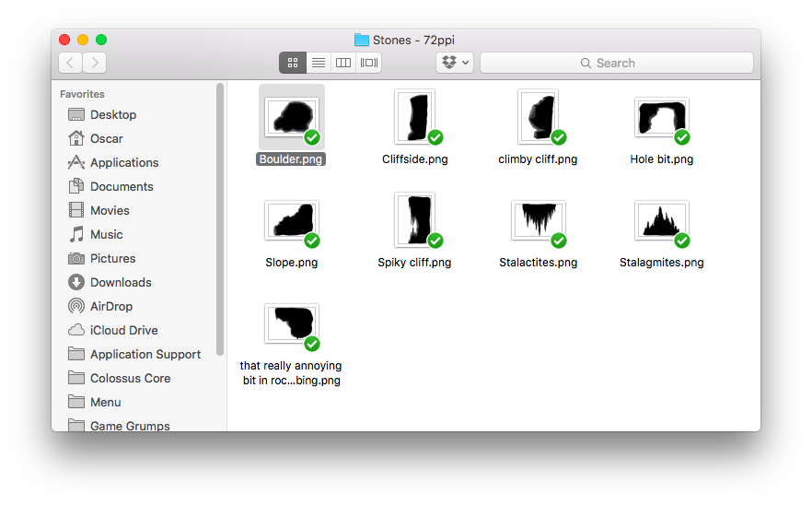812x505 pixels.
Task: Select the Hole bit.png file
Action: [661, 118]
